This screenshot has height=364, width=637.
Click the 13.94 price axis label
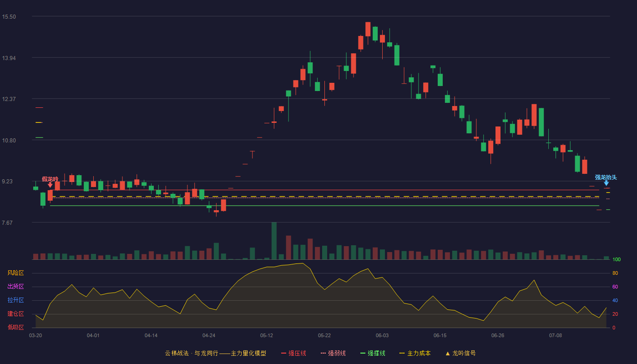(9, 58)
